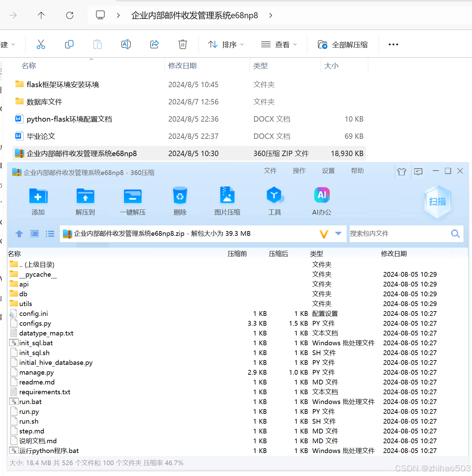The height and width of the screenshot is (476, 472).
Task: Click the 搜索包内文件 search box
Action: coord(399,233)
